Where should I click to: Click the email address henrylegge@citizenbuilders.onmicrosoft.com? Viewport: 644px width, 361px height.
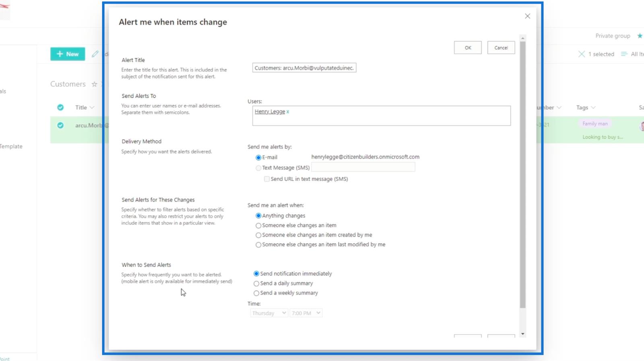click(365, 157)
